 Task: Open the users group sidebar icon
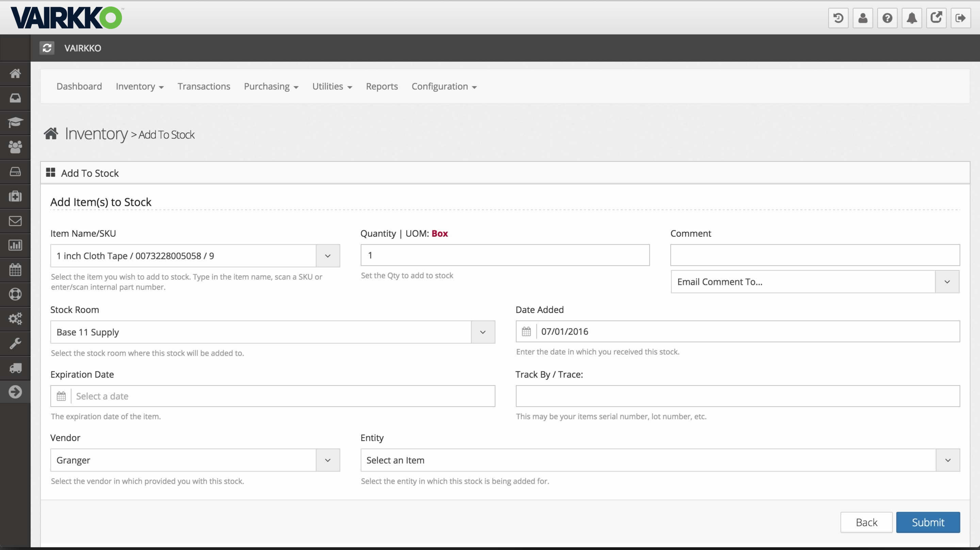pos(15,147)
